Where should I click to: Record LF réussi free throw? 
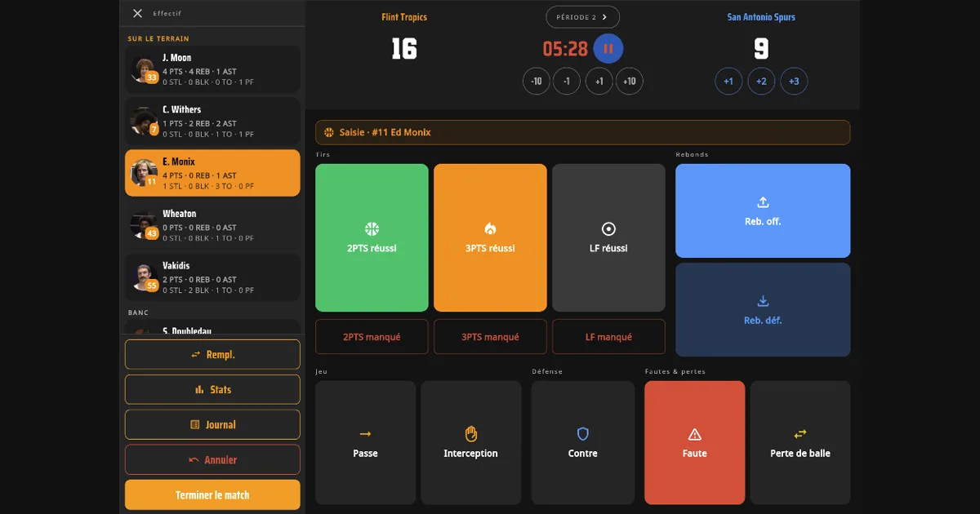point(608,237)
